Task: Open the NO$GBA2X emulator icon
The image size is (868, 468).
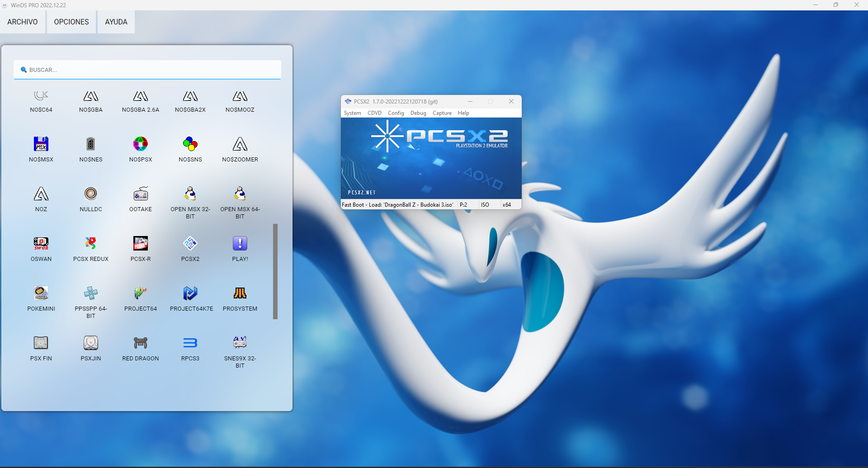Action: 190,96
